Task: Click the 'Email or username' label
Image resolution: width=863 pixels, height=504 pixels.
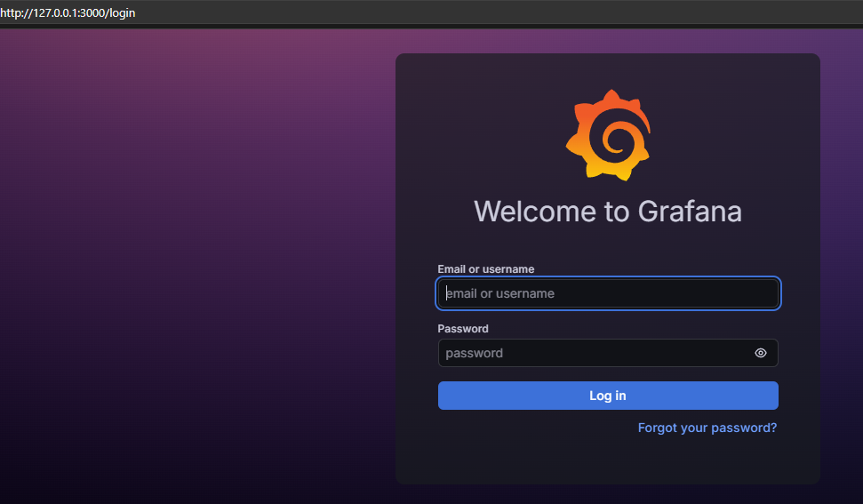Action: pos(485,269)
